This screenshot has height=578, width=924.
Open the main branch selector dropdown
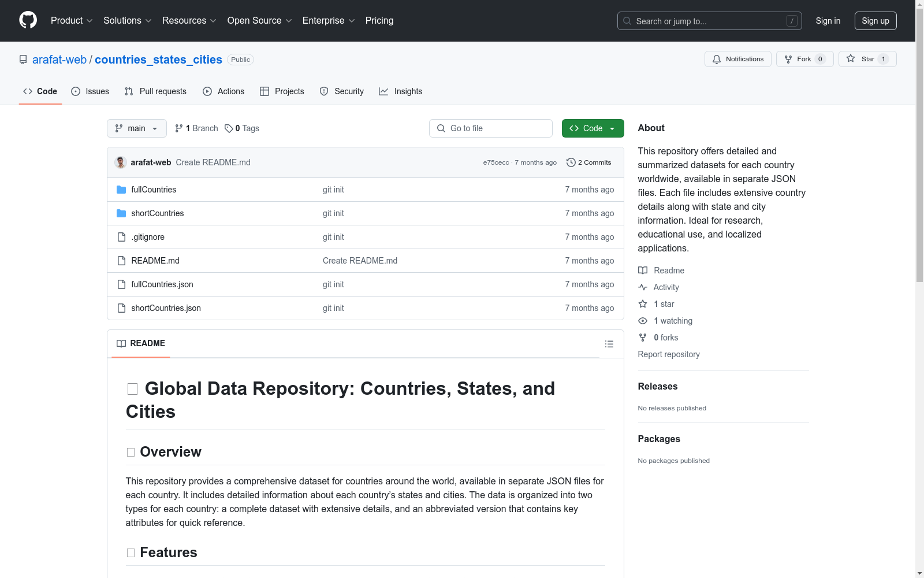(137, 128)
